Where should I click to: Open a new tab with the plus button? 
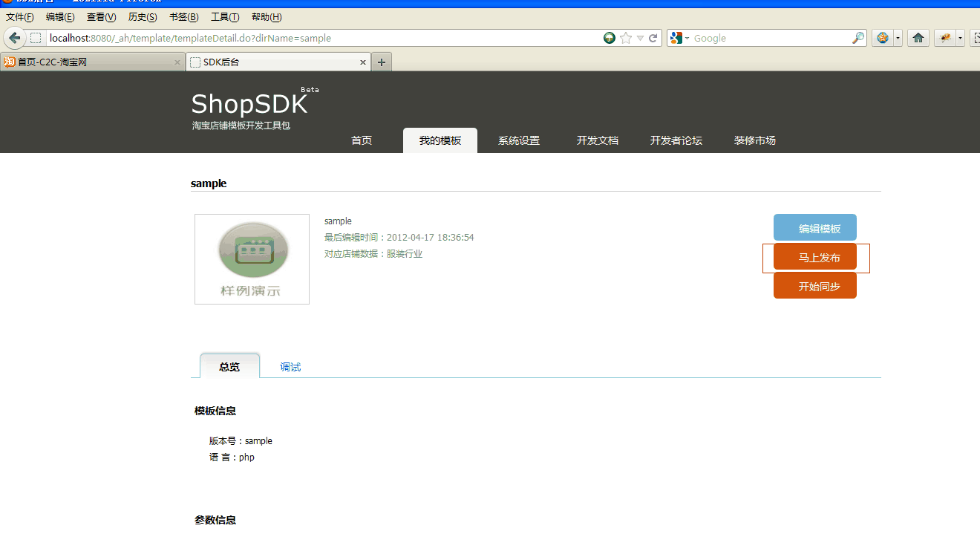click(x=382, y=62)
